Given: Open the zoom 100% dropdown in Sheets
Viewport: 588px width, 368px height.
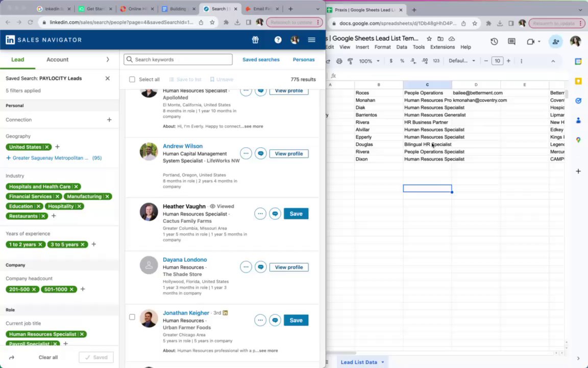Looking at the screenshot, I should coord(370,61).
